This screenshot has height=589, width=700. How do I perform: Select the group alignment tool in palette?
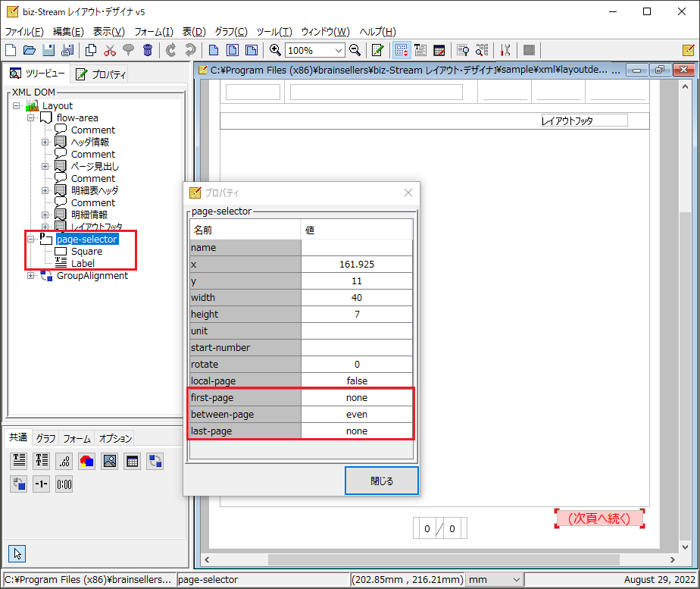[x=155, y=460]
